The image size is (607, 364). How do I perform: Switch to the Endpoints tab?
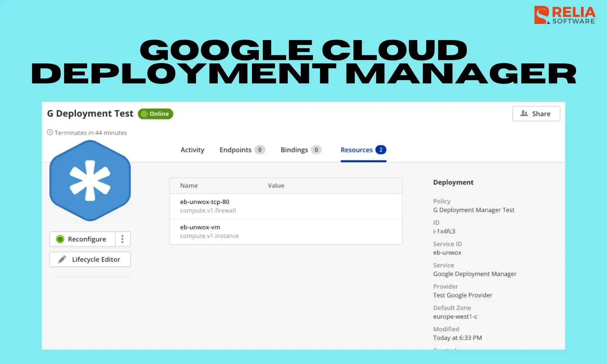(x=242, y=150)
